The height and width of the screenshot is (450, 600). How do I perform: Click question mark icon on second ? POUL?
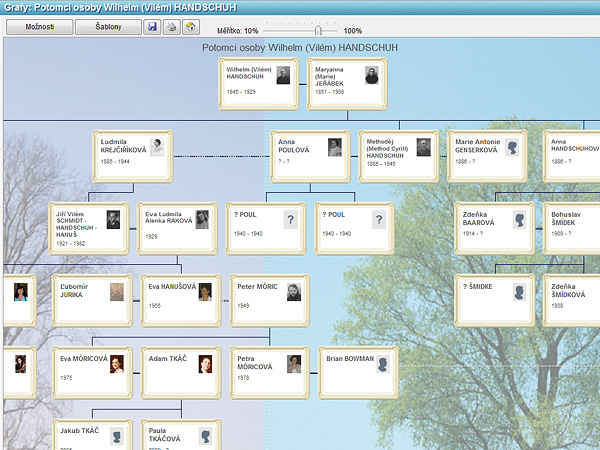coord(379,220)
